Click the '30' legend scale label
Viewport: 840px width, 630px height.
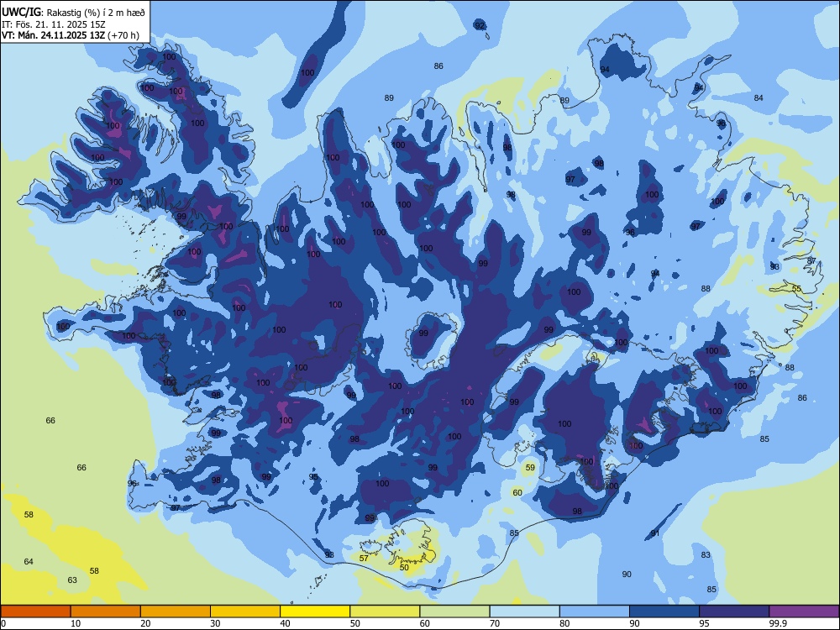[x=215, y=623]
